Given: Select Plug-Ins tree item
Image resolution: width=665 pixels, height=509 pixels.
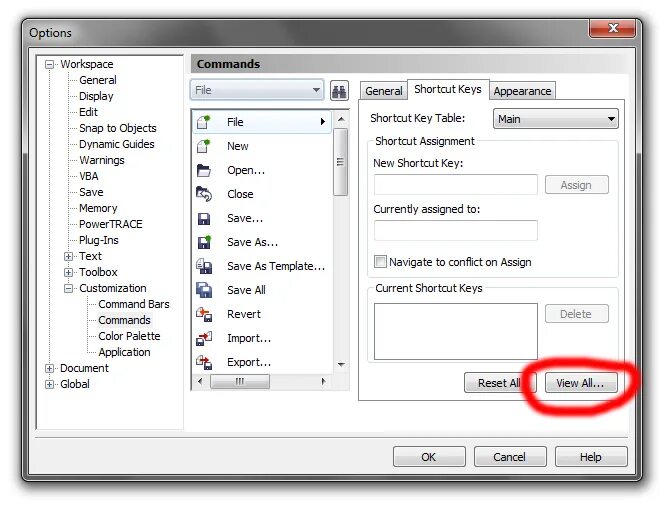Looking at the screenshot, I should [x=99, y=241].
